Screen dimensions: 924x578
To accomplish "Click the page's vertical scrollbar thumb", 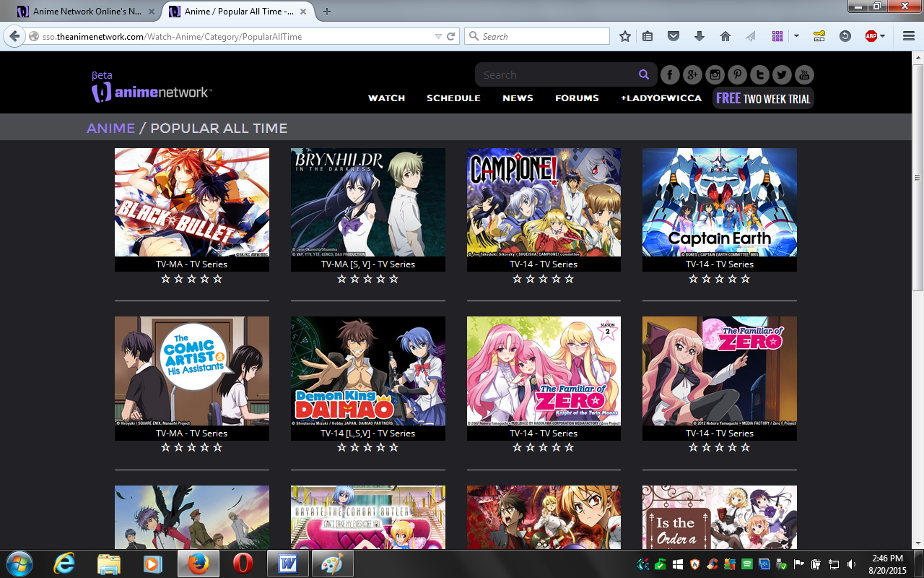I will click(x=918, y=177).
